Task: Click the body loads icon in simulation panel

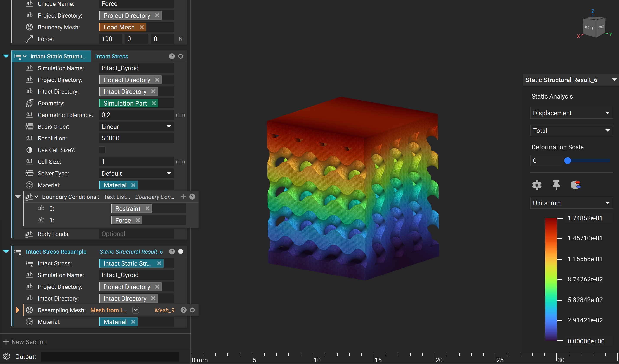Action: click(x=29, y=234)
